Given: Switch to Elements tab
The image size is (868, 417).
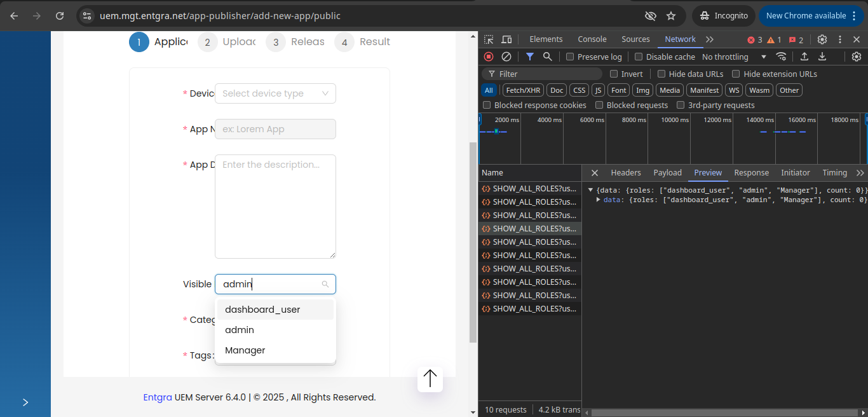Looking at the screenshot, I should [546, 39].
